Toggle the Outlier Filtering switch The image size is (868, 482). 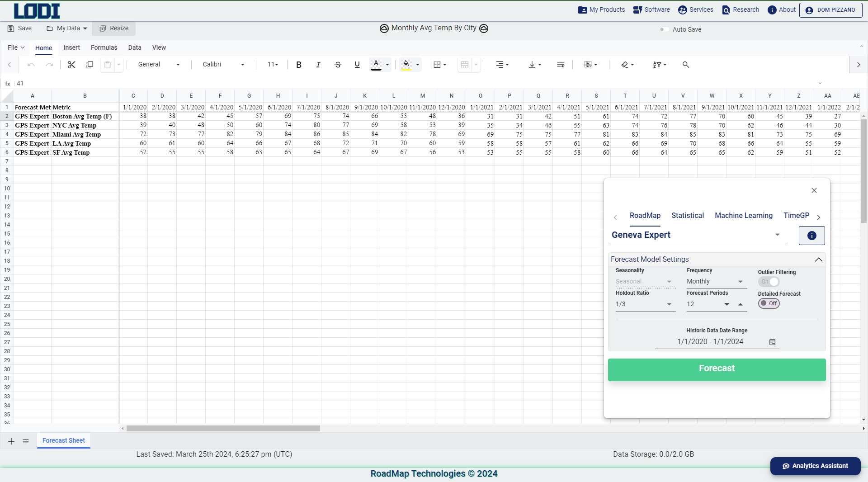click(769, 282)
